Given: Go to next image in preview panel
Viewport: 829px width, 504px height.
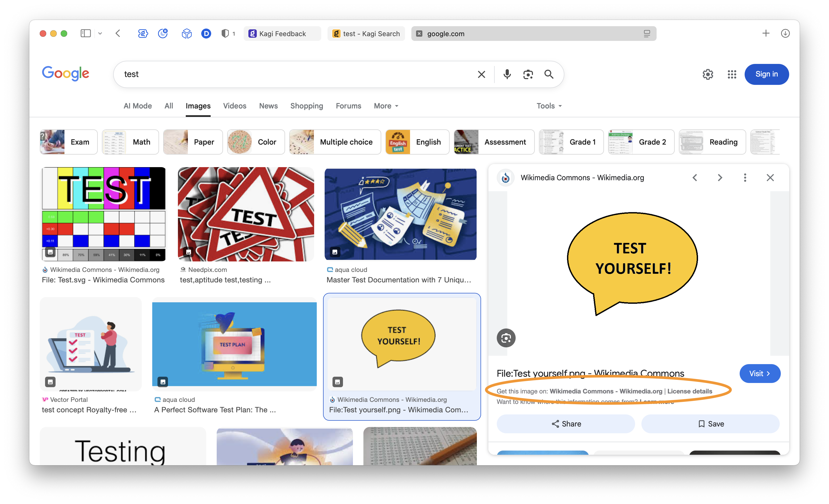Looking at the screenshot, I should coord(720,178).
